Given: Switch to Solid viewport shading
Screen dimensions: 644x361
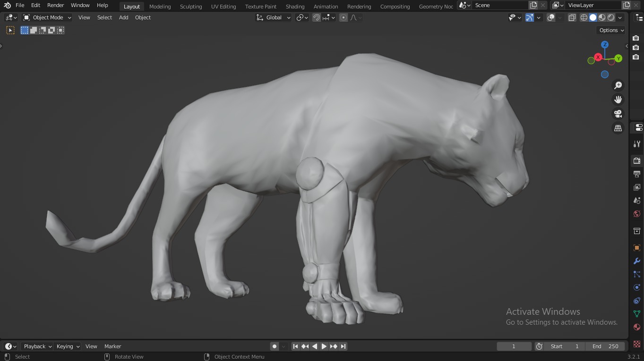Looking at the screenshot, I should (x=593, y=17).
